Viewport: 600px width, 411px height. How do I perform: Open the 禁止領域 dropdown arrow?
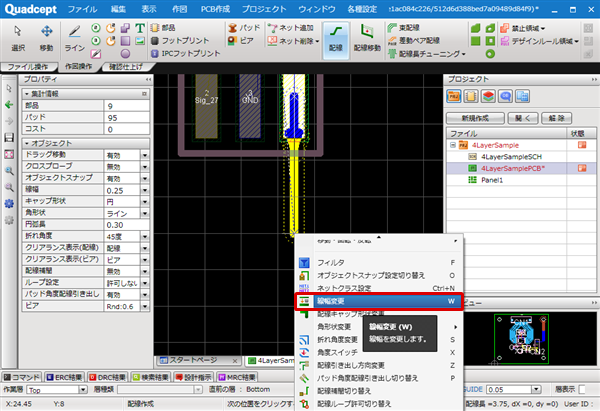click(x=543, y=28)
